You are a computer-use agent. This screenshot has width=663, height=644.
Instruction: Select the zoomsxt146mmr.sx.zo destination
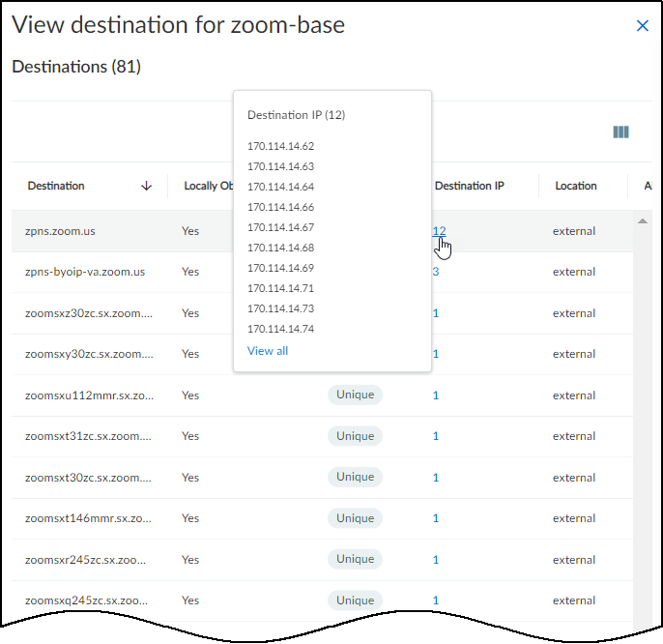[88, 518]
